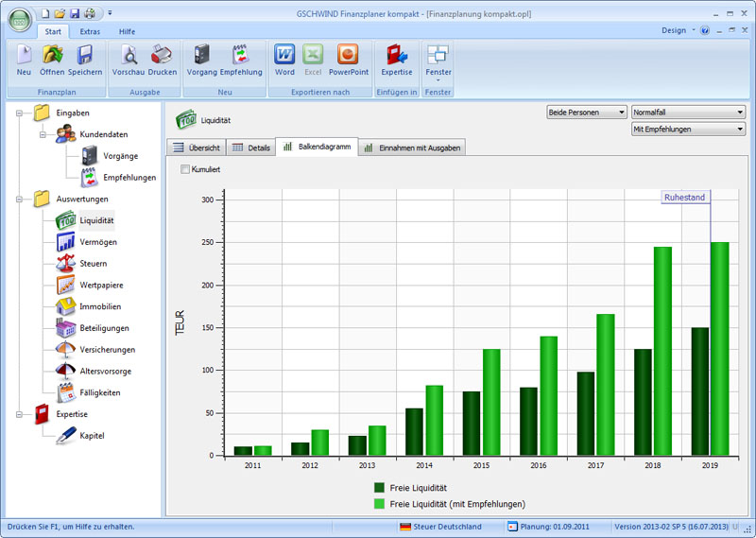The width and height of the screenshot is (756, 538).
Task: Click the Neu icon in Finanzplan group
Action: tap(24, 59)
